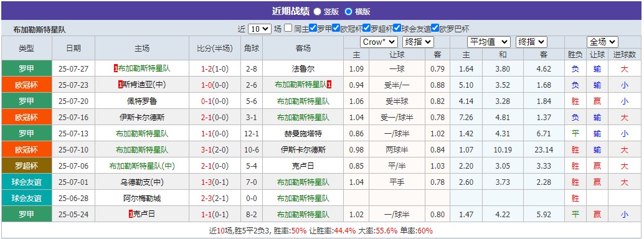
Task: Click the 12-1 corner count cell
Action: pyautogui.click(x=252, y=133)
